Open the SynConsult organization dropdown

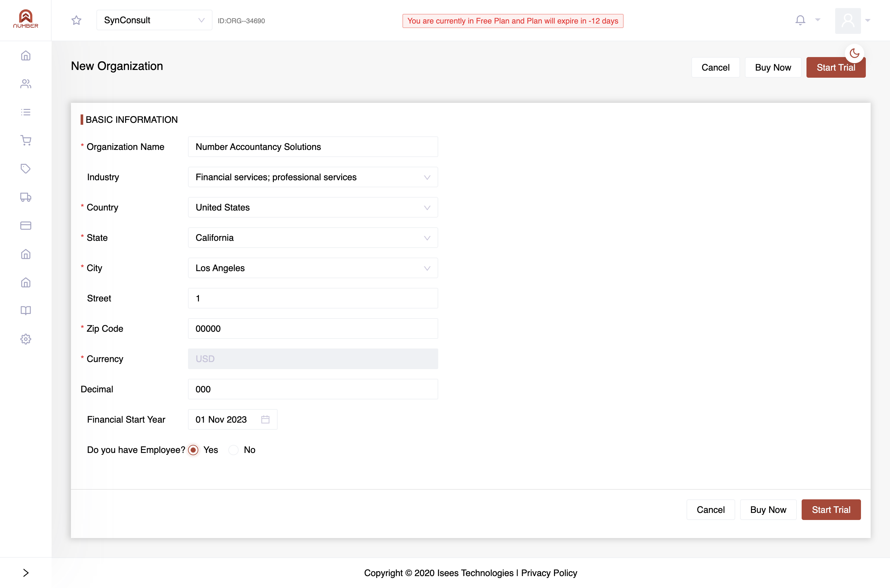click(x=154, y=20)
